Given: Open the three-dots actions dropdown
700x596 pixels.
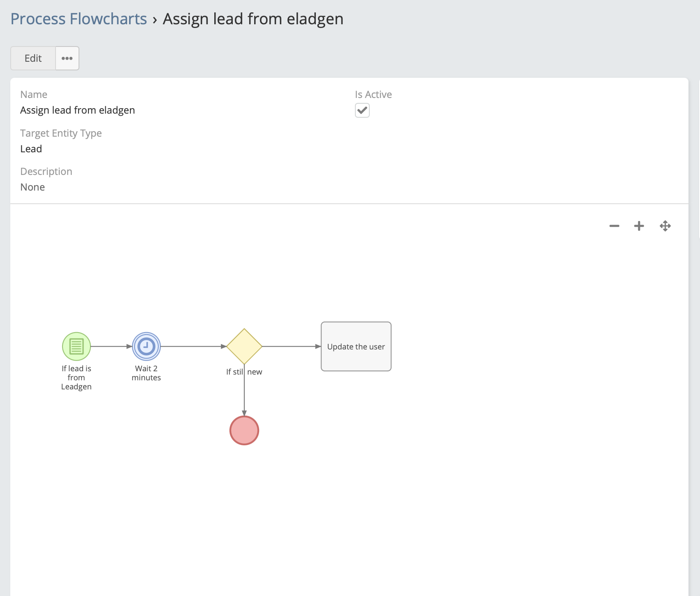Looking at the screenshot, I should 67,58.
